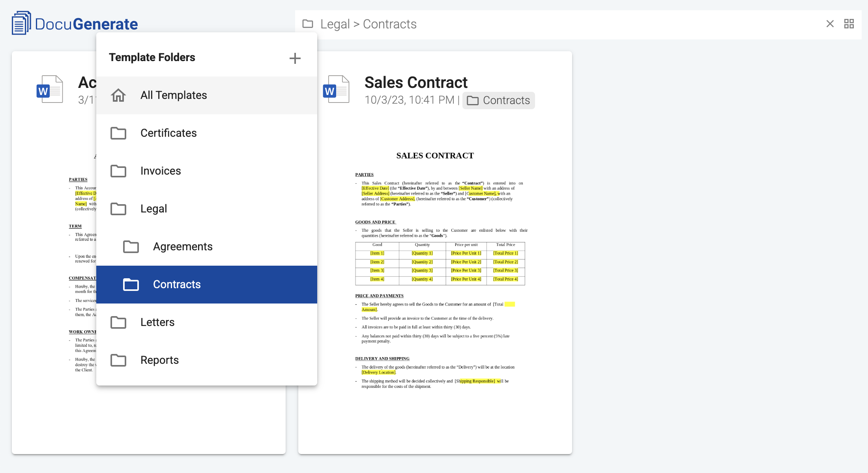The height and width of the screenshot is (473, 868).
Task: Click the Word icon on the left template card
Action: click(x=50, y=89)
